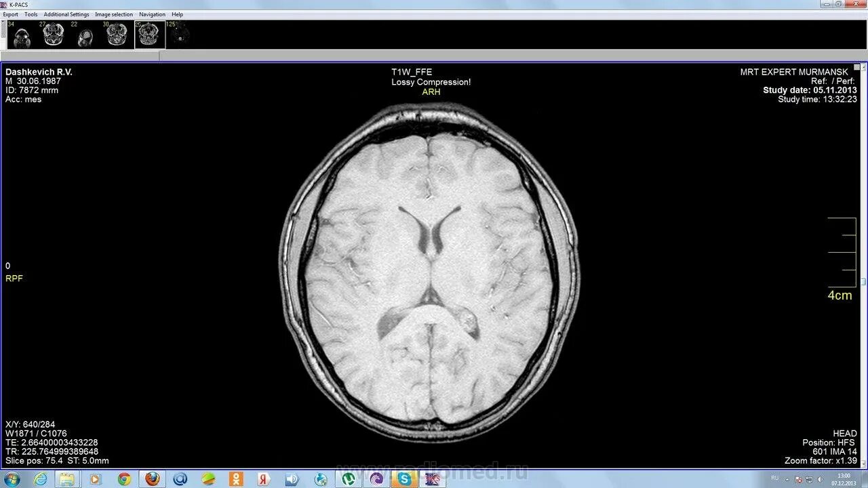Open the blue globe taskbar icon left of uTorrent

click(x=321, y=479)
